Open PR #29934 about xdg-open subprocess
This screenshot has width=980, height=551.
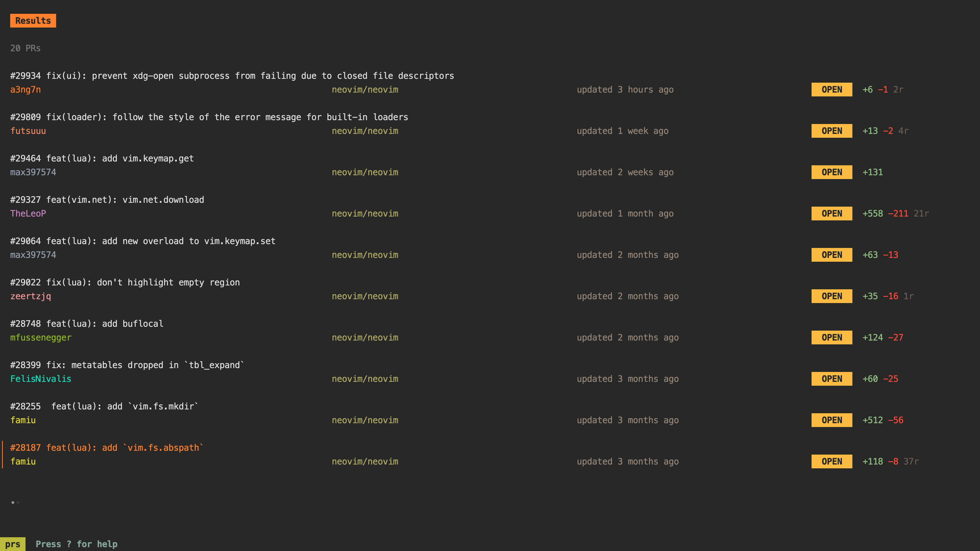232,76
